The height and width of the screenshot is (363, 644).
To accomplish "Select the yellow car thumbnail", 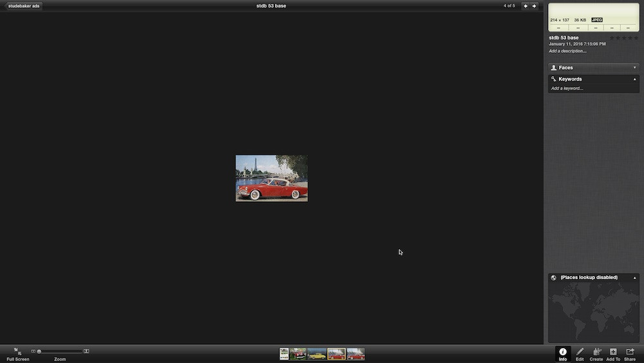I will pos(317,354).
